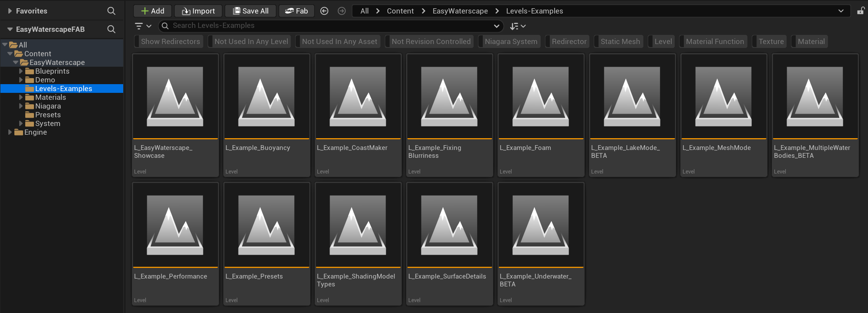
Task: Select L_Example_FixingBlurriness level asset
Action: pos(450,115)
